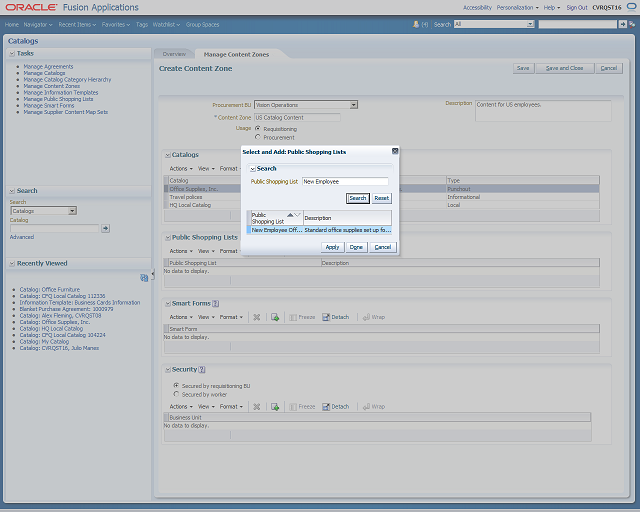The height and width of the screenshot is (512, 640).
Task: Click the Content Zone name field
Action: tap(297, 118)
